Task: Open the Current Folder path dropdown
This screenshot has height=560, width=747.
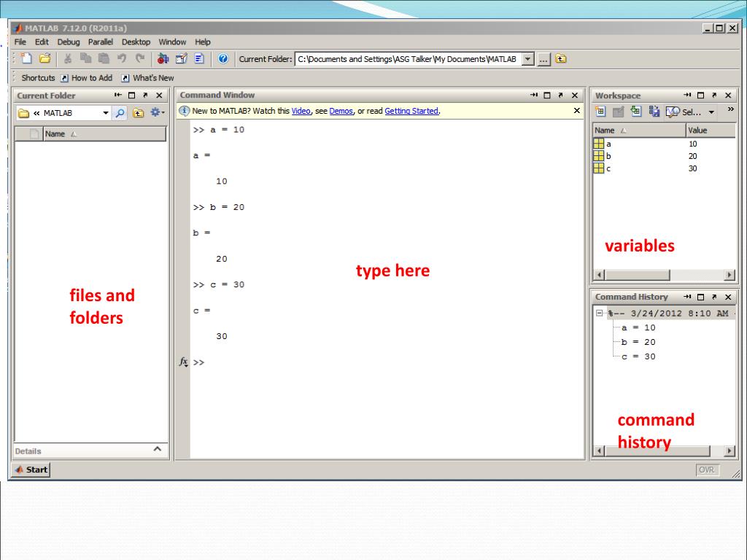Action: point(528,59)
